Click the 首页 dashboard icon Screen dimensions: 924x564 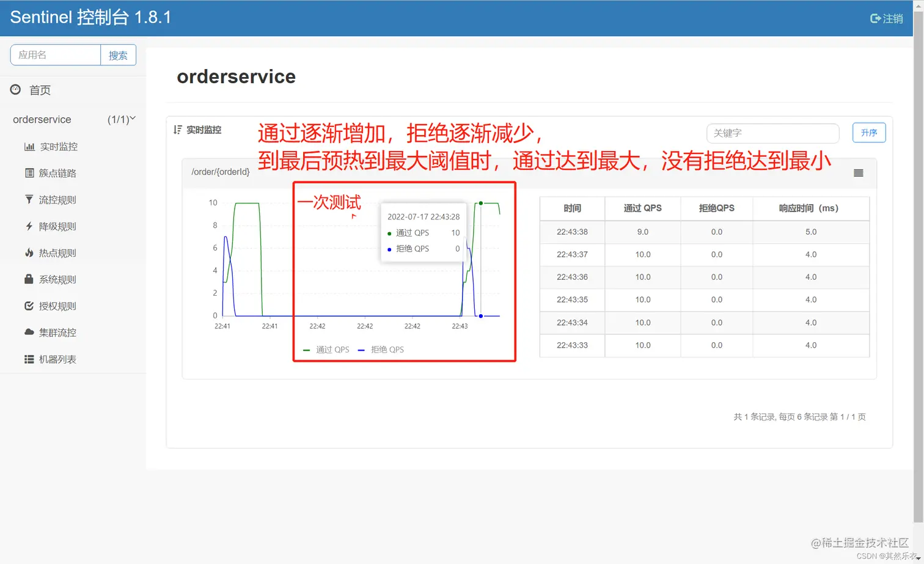[16, 90]
